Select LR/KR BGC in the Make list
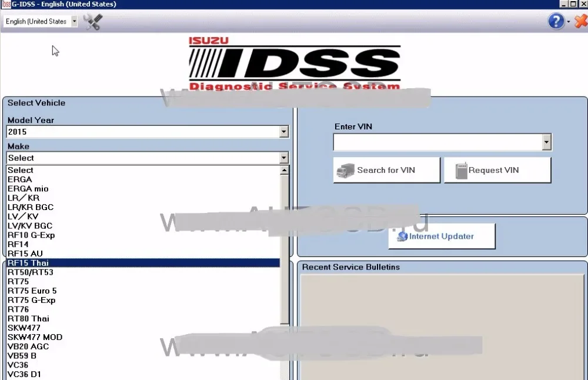Viewport: 588px width, 380px height. click(143, 207)
